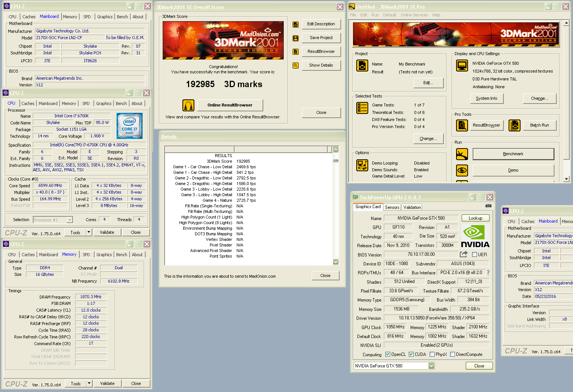Click the Selected Tests checklist icon

pos(362,108)
